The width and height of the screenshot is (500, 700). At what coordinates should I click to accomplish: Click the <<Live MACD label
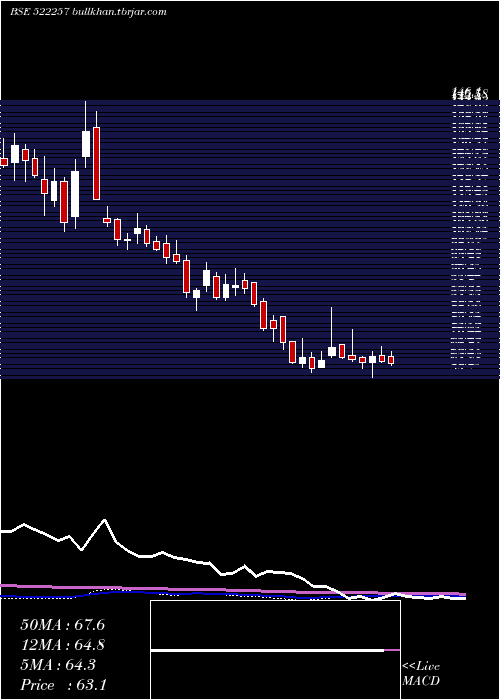point(421,673)
